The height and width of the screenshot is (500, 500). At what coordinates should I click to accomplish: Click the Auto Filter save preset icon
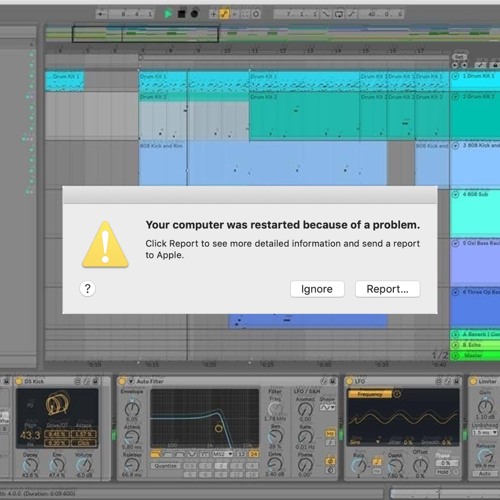pyautogui.click(x=332, y=381)
